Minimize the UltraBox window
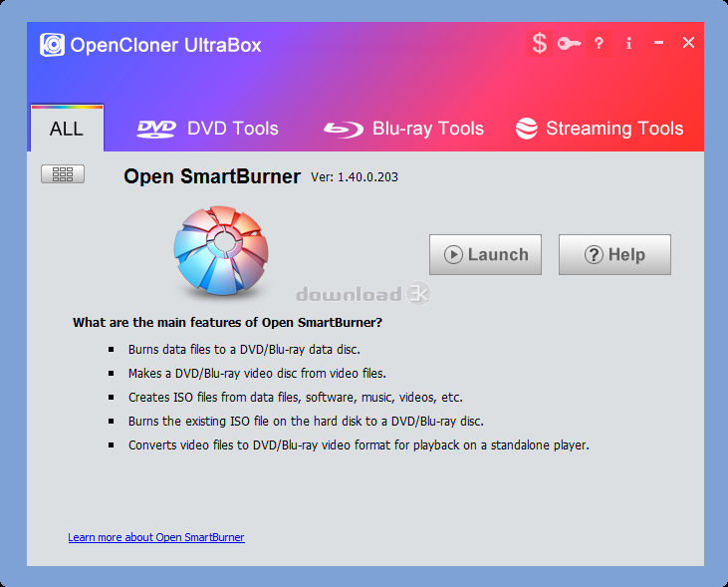This screenshot has width=728, height=587. [x=658, y=43]
